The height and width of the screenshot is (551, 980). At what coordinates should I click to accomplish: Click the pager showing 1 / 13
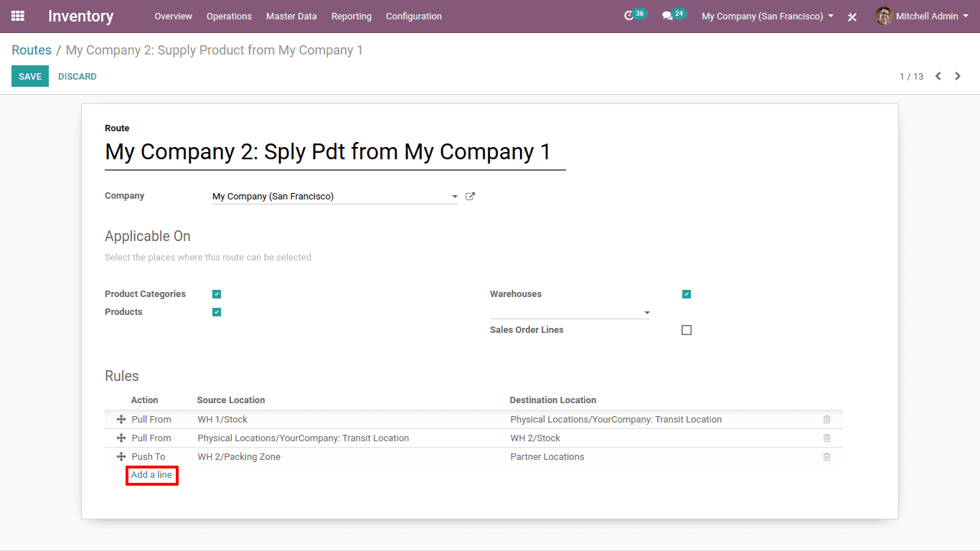point(912,76)
